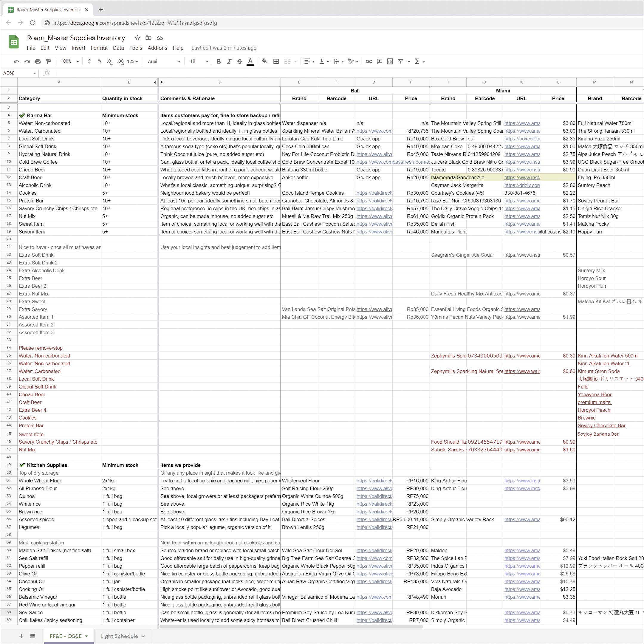
Task: Open the Format menu
Action: pyautogui.click(x=99, y=48)
